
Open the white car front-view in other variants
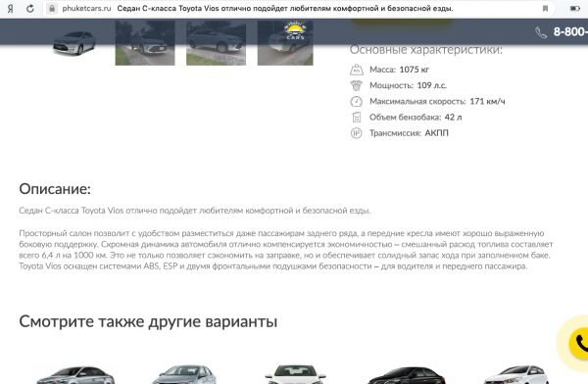click(295, 374)
